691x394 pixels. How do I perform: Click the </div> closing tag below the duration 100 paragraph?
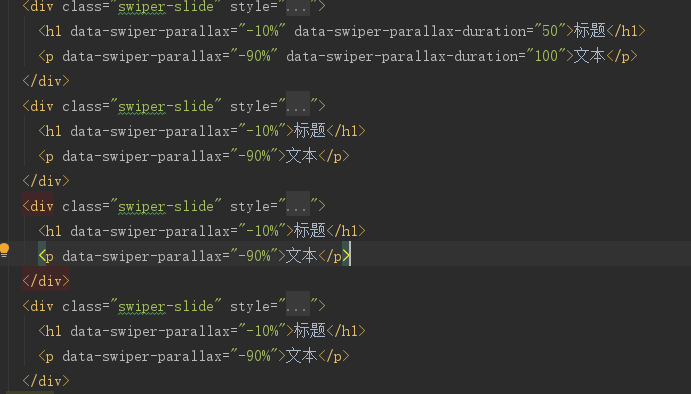pyautogui.click(x=46, y=81)
